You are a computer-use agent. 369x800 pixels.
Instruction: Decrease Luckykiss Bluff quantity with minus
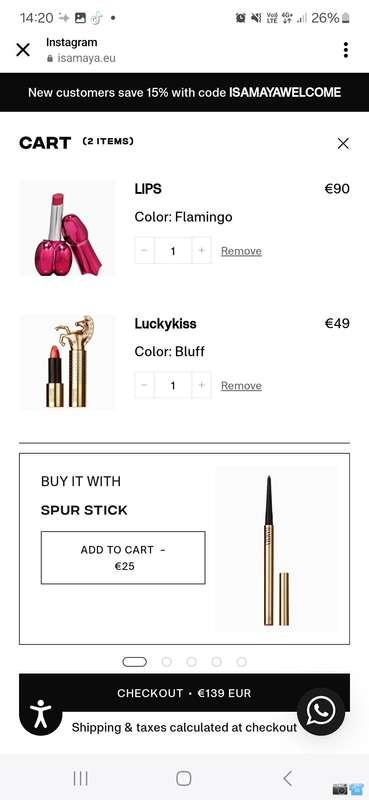[x=144, y=385]
